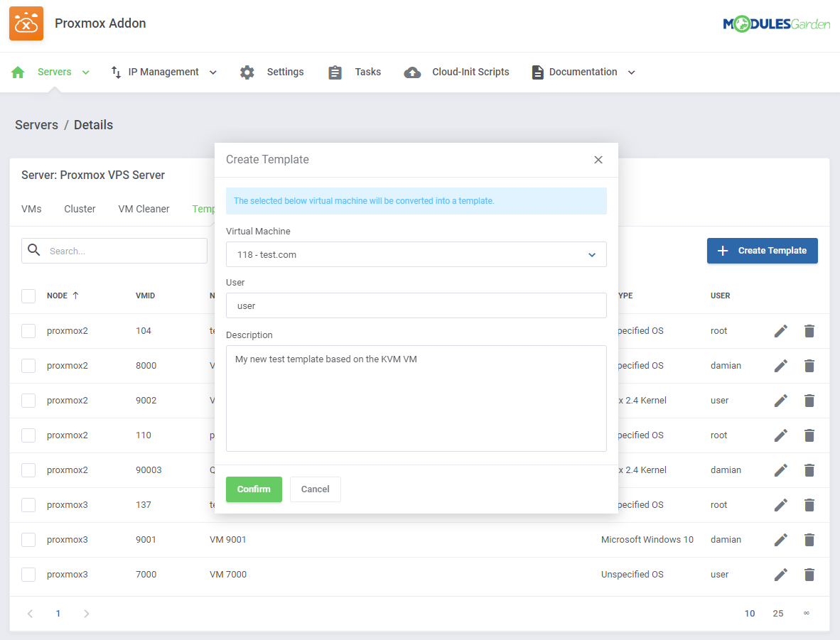Click the search magnifier icon
The image size is (840, 640).
coord(33,250)
